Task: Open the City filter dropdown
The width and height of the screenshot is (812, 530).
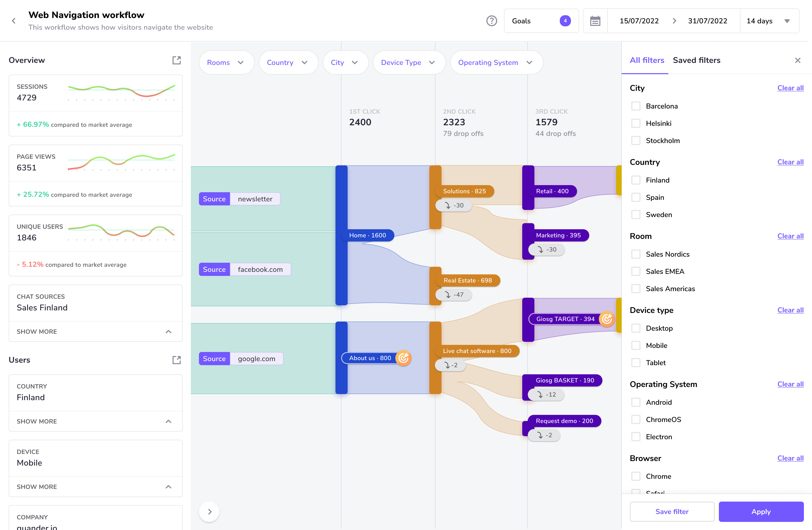Action: [x=345, y=62]
